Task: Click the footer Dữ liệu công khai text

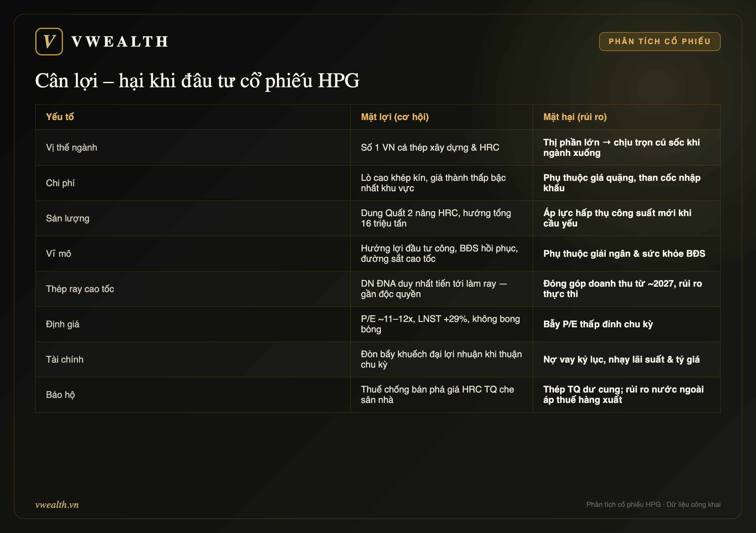Action: click(x=693, y=504)
